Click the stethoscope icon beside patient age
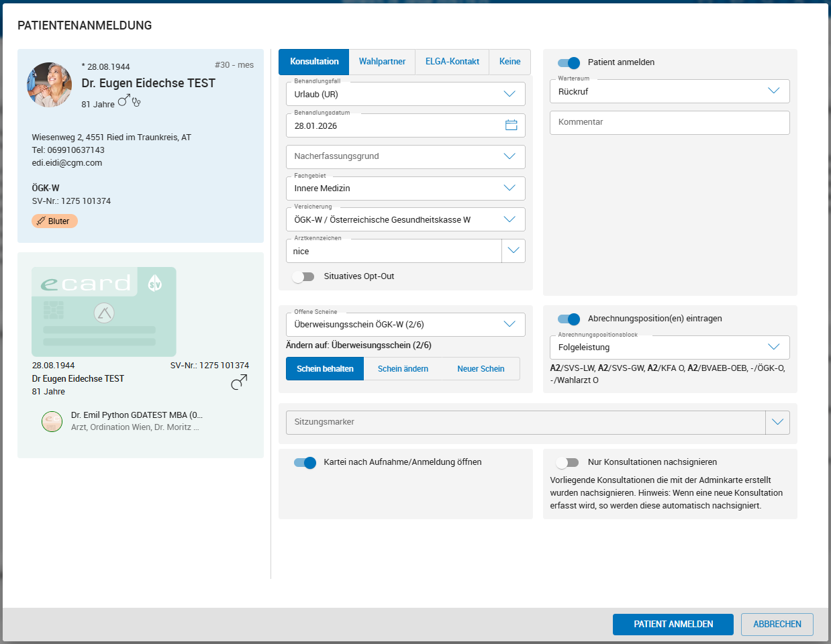The height and width of the screenshot is (644, 831). (136, 103)
